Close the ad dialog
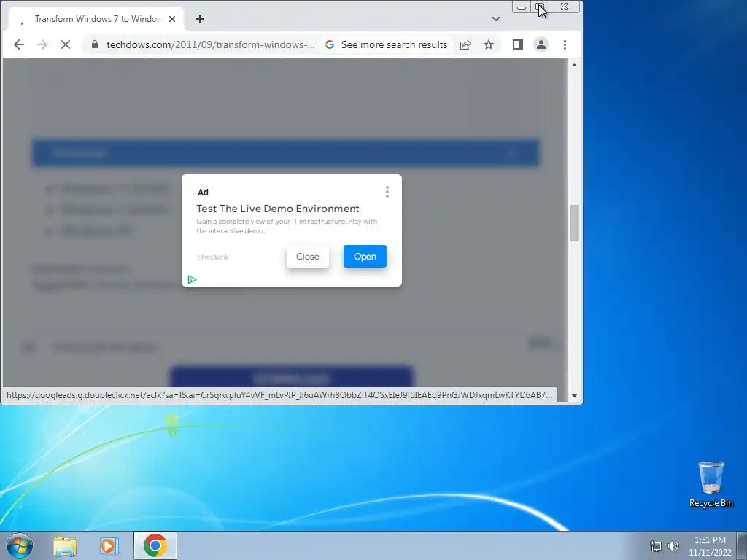 (x=308, y=256)
